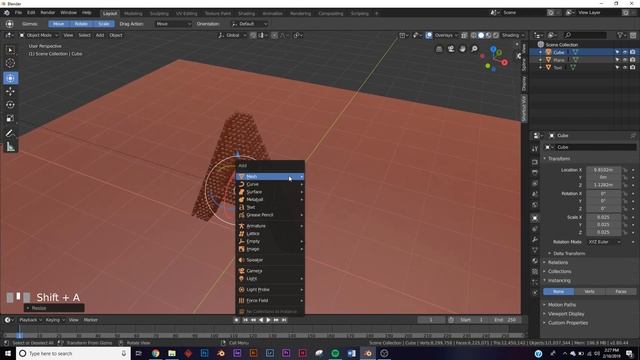Switch to rendered shading mode

click(496, 36)
